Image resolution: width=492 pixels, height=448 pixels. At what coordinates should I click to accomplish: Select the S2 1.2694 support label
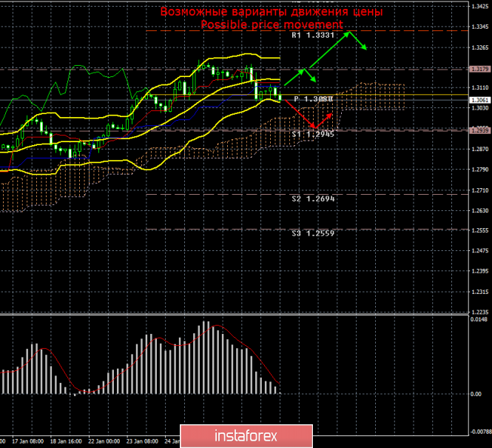(314, 200)
